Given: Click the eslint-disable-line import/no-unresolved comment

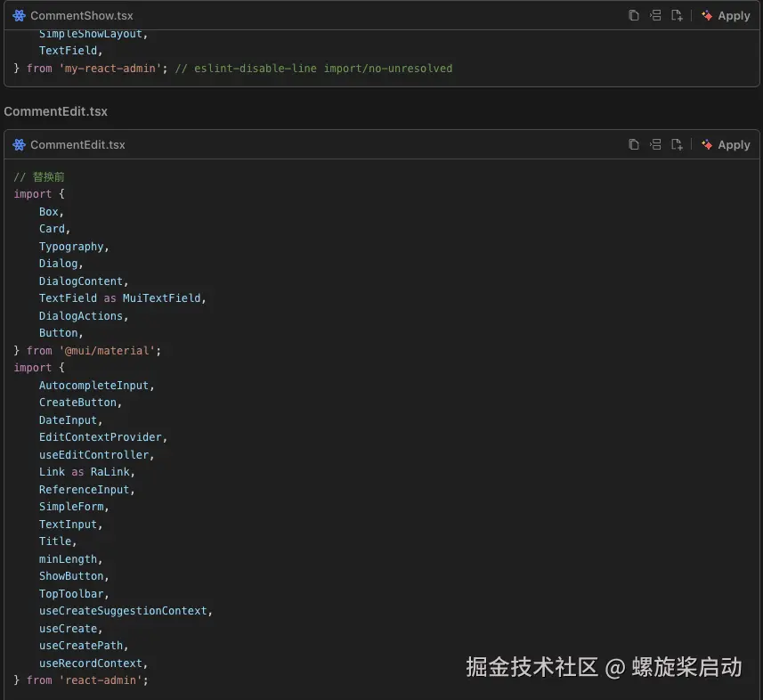Looking at the screenshot, I should (x=313, y=69).
